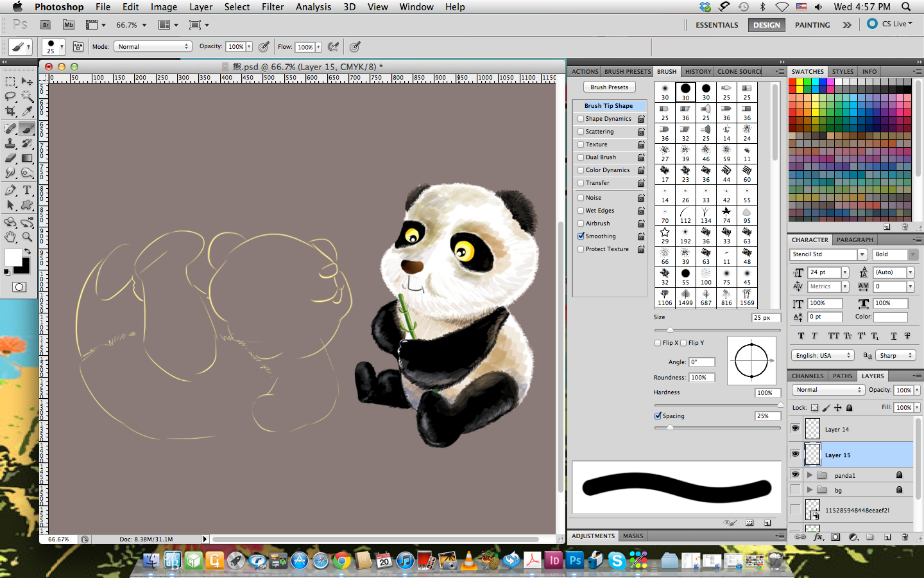Select the Lasso tool
Viewport: 924px width, 578px height.
[9, 96]
